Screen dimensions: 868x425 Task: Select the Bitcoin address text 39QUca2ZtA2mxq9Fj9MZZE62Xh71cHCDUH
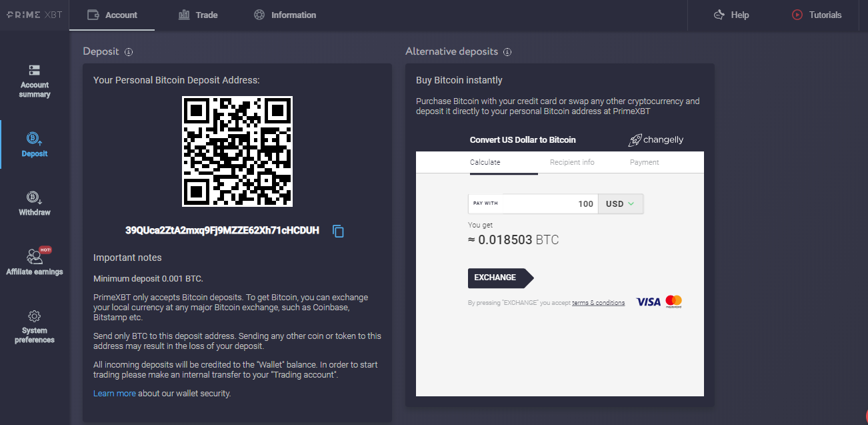222,231
